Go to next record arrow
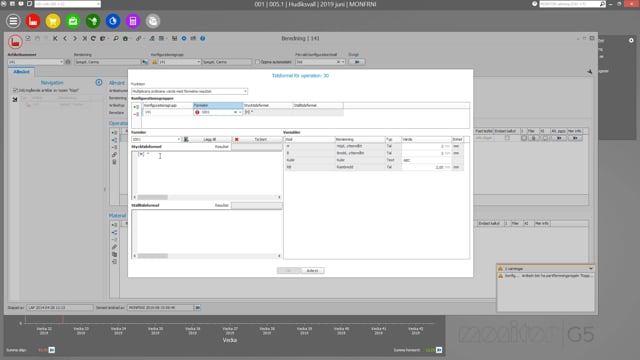The width and height of the screenshot is (640, 360). (75, 38)
